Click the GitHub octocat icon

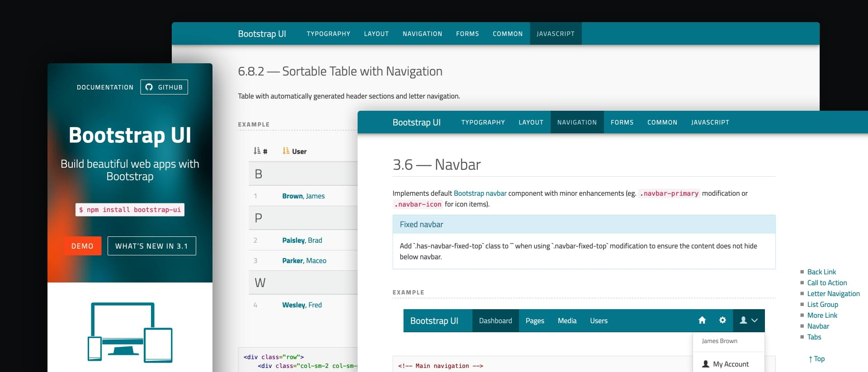[x=149, y=87]
